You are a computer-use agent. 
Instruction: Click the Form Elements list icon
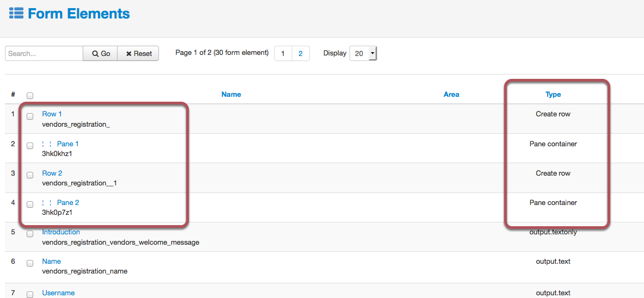(x=16, y=13)
